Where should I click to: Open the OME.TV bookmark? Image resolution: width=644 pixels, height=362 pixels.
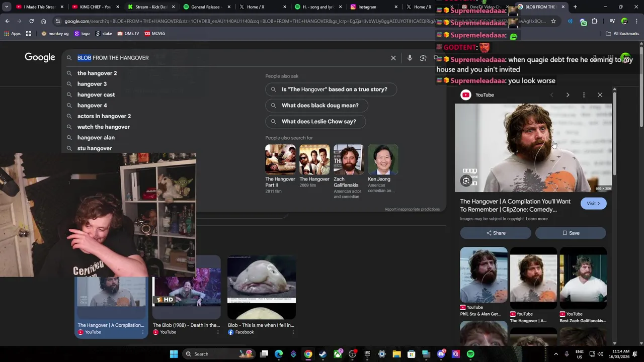coord(128,33)
